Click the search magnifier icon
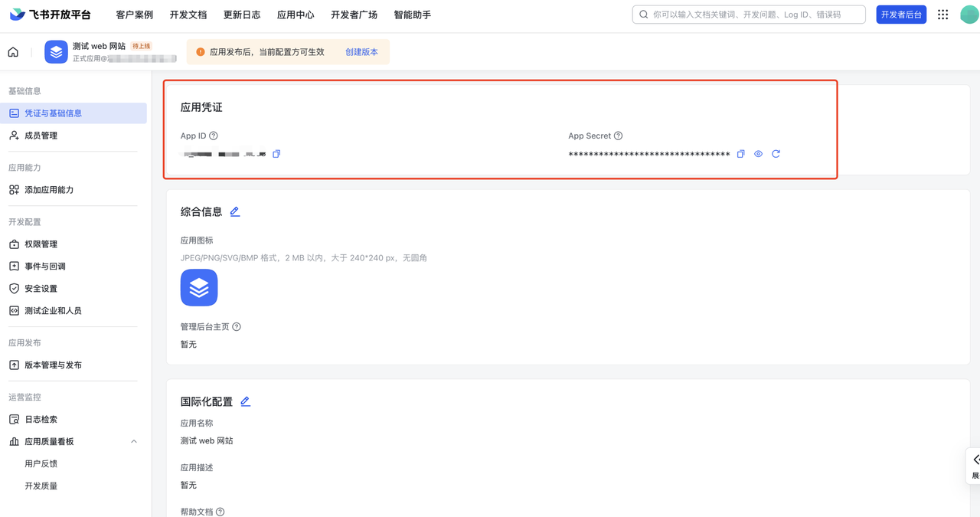Image resolution: width=980 pixels, height=517 pixels. pyautogui.click(x=644, y=15)
